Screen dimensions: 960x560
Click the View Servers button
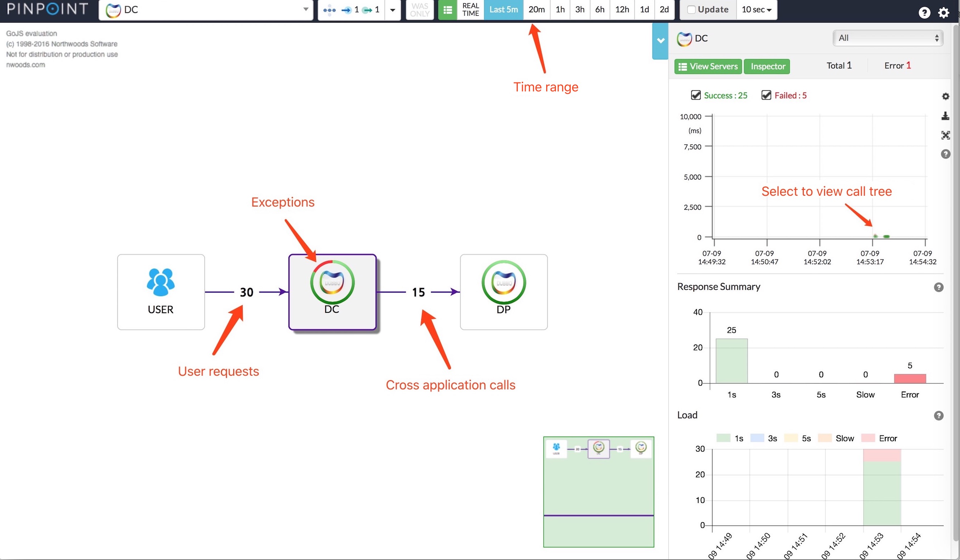[x=708, y=66]
